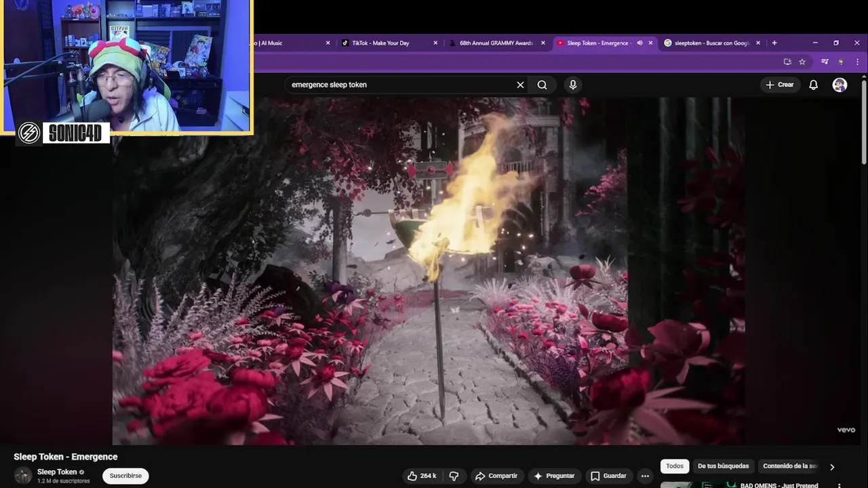Screen dimensions: 868x488
Task: Close the TikTok tab
Action: point(435,43)
